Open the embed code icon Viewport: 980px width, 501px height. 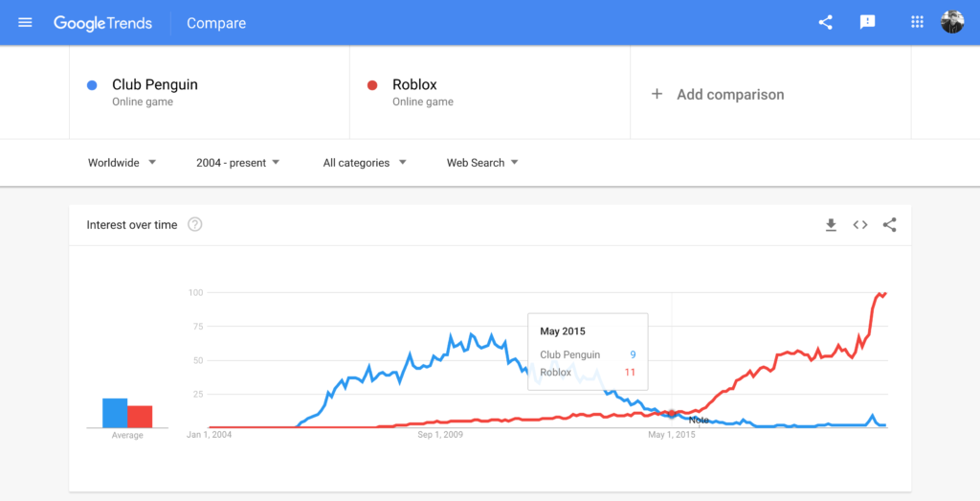coord(860,225)
